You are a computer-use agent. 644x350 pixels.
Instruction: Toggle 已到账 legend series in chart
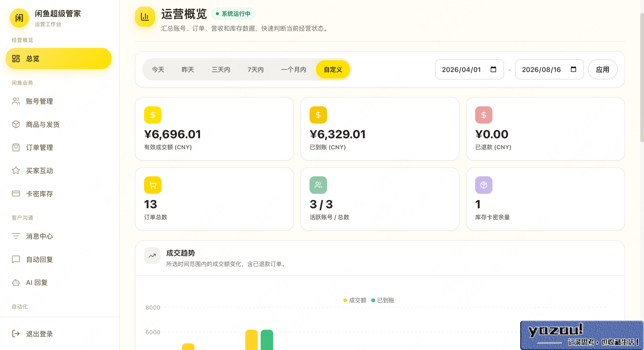(383, 300)
